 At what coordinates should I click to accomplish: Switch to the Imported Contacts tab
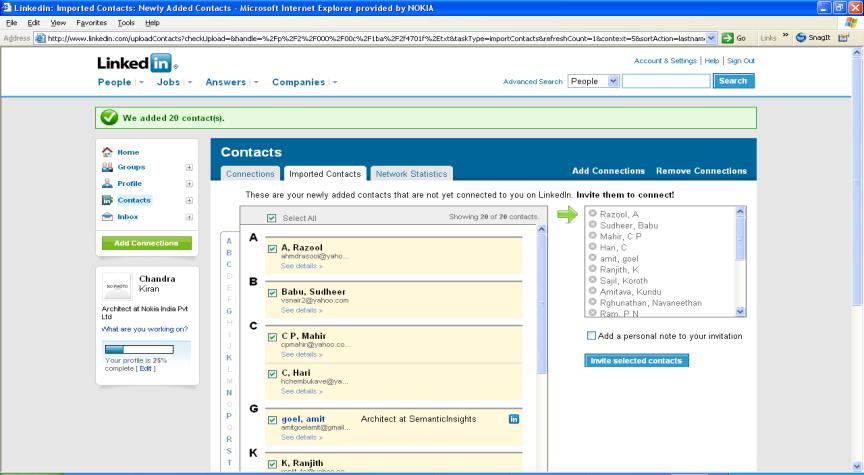pyautogui.click(x=325, y=174)
